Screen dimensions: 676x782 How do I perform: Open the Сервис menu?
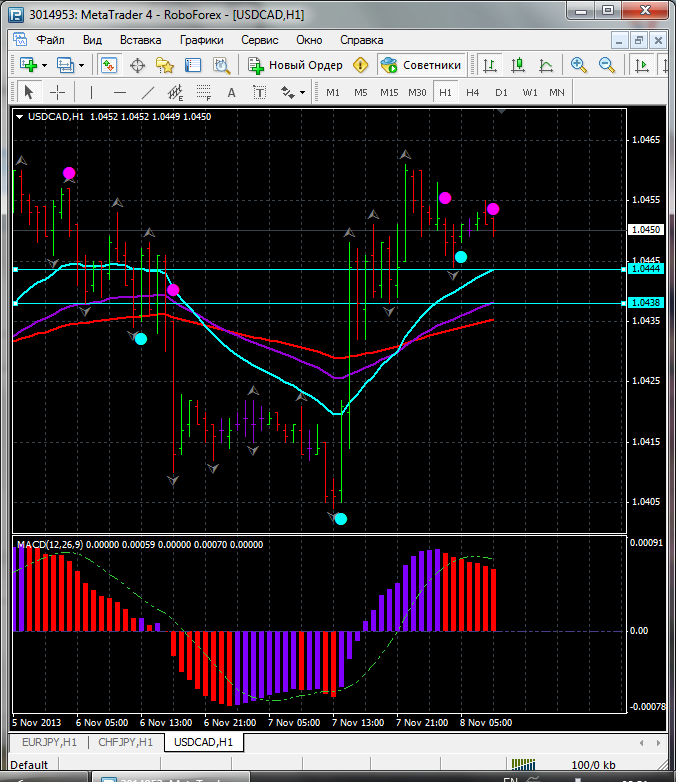(260, 40)
